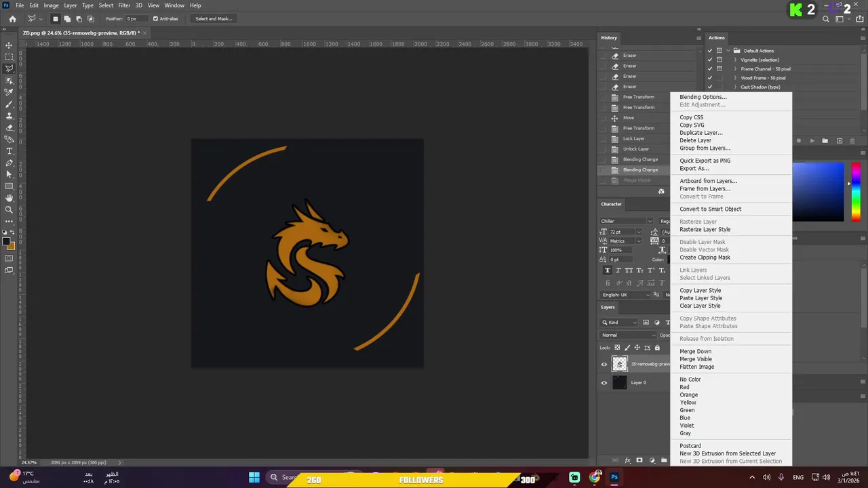This screenshot has height=488, width=868.
Task: Open the font size 72 pt dropdown
Action: [x=639, y=232]
